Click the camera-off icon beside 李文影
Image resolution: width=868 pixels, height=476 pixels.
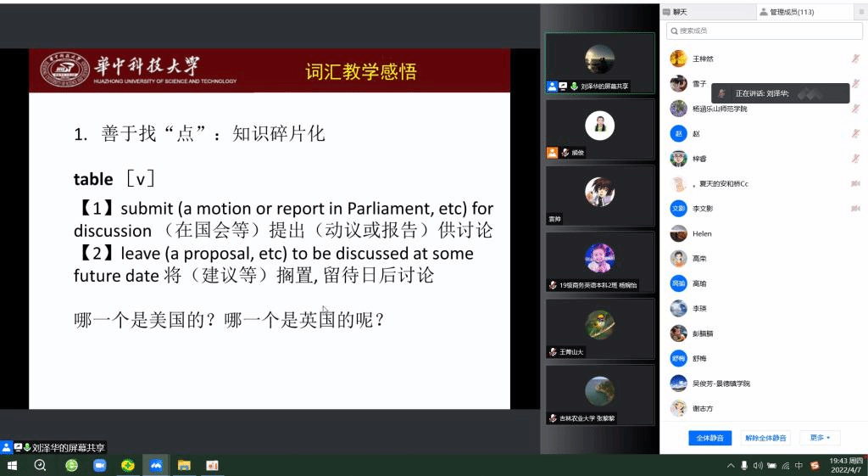pos(855,209)
